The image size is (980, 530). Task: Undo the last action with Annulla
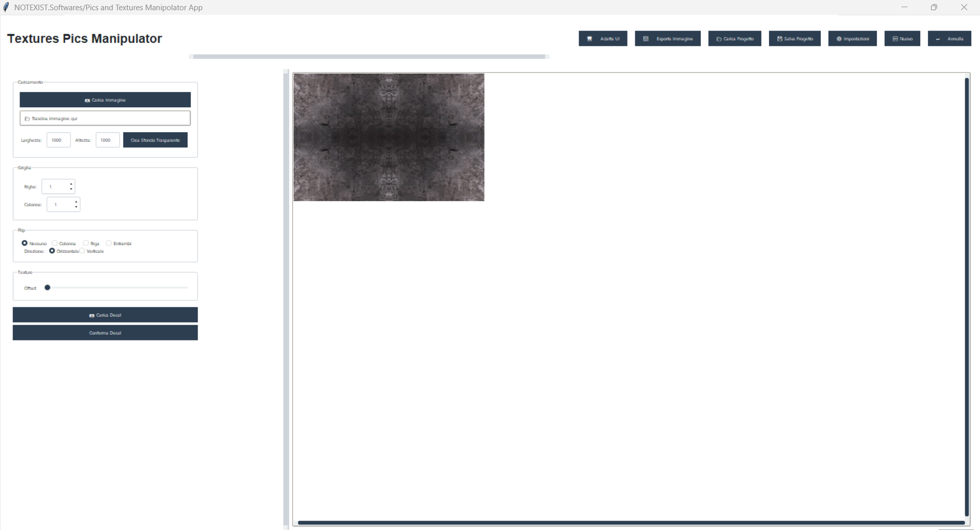pos(949,39)
